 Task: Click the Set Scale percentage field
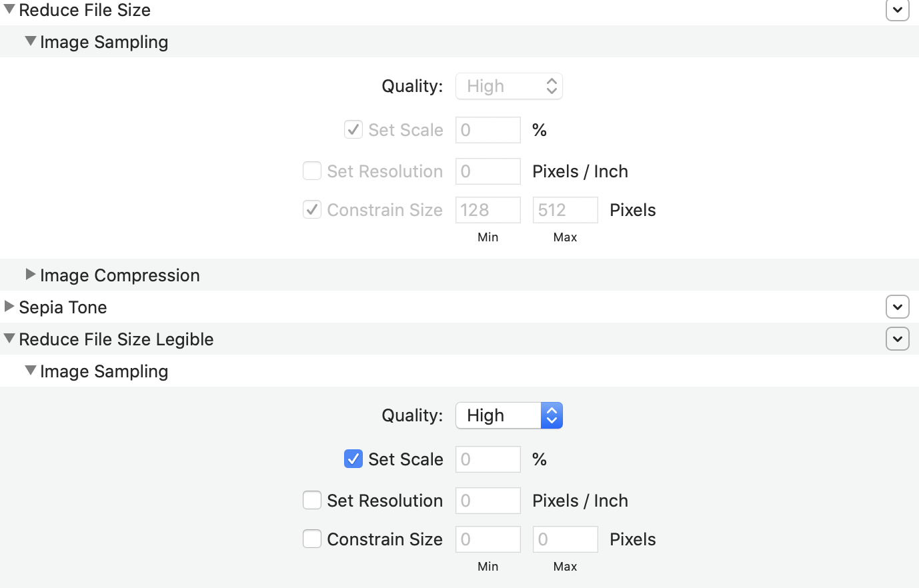tap(488, 459)
